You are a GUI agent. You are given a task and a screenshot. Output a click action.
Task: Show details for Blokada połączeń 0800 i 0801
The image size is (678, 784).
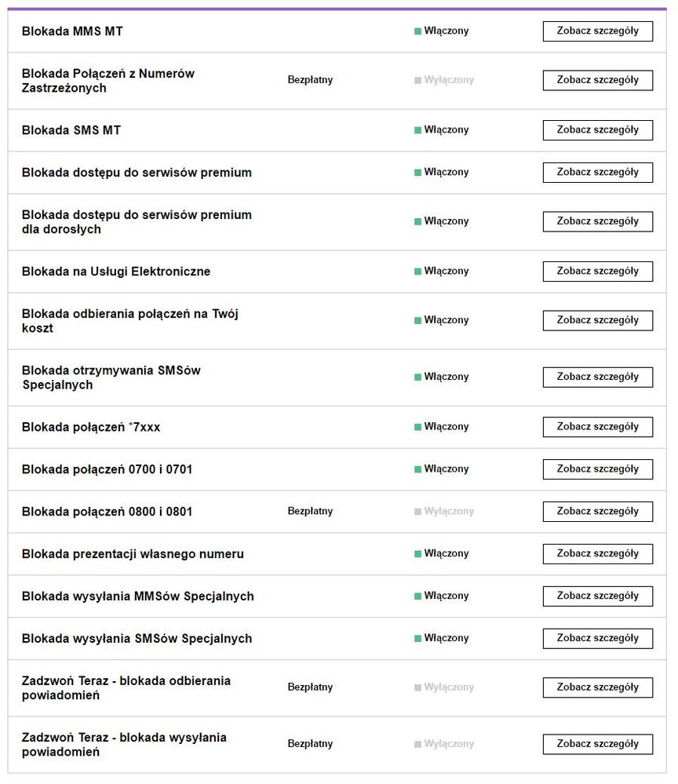[597, 512]
